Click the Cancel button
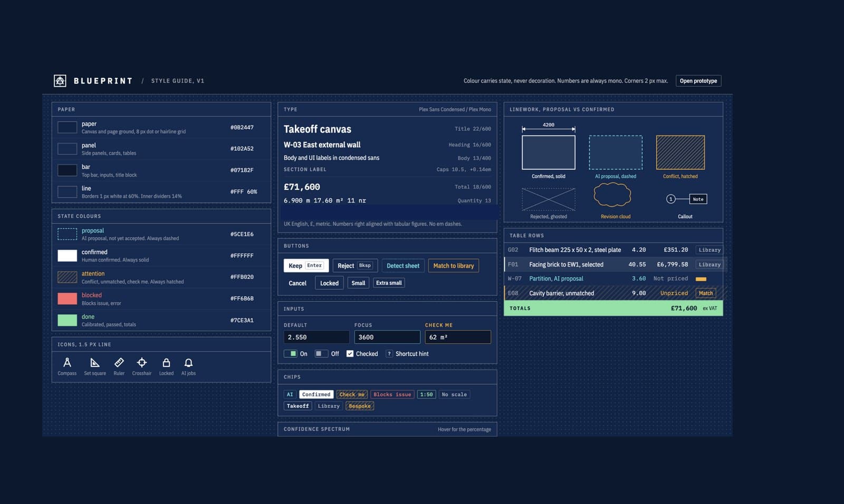 click(x=298, y=283)
